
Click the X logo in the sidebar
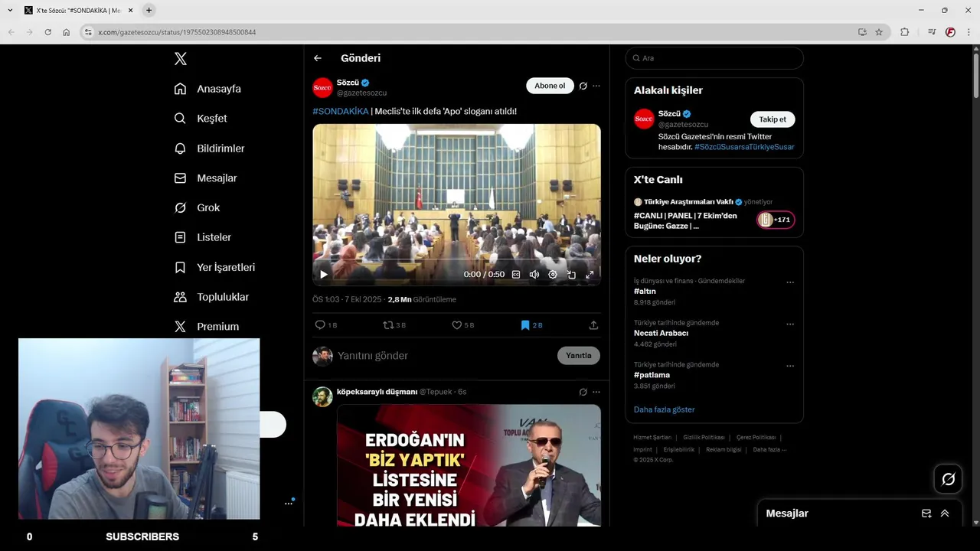point(180,59)
